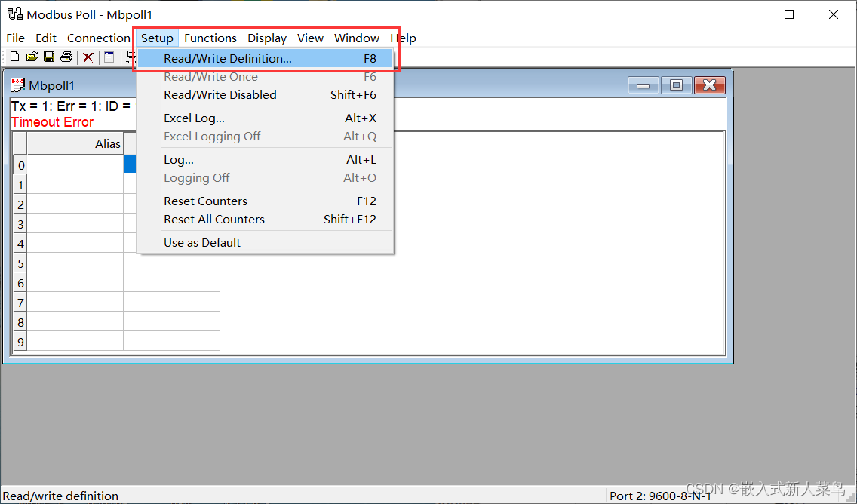Maximize the Mbpoll1 child window
The width and height of the screenshot is (857, 504).
point(676,85)
